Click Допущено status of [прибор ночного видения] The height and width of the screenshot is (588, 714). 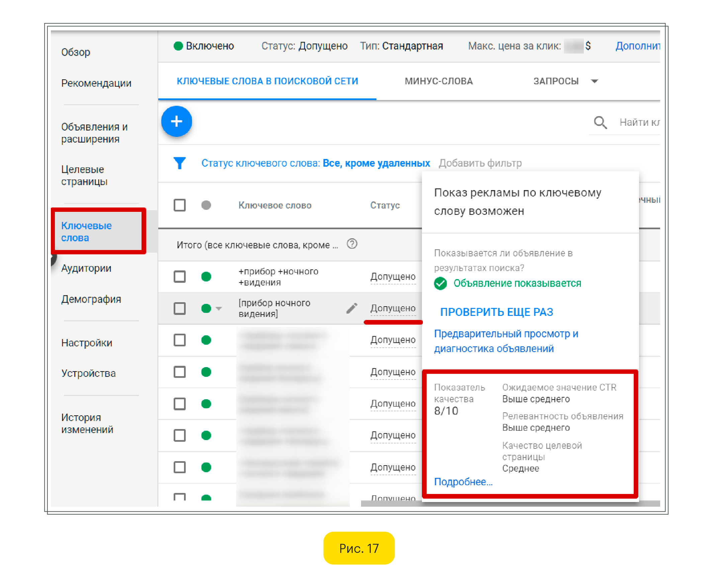pos(393,308)
